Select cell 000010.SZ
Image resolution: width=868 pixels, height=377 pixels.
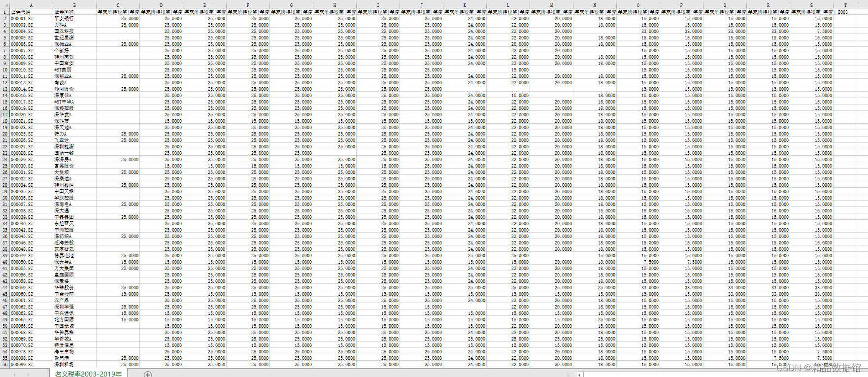coord(32,69)
